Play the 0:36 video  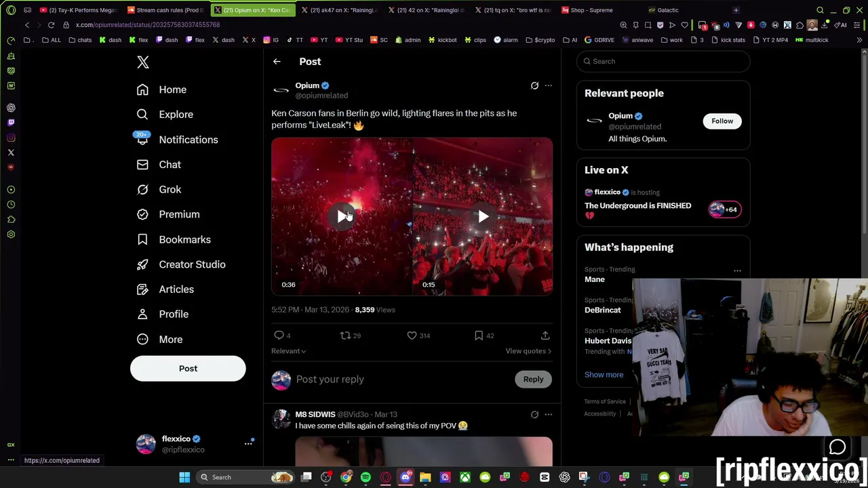pyautogui.click(x=342, y=216)
